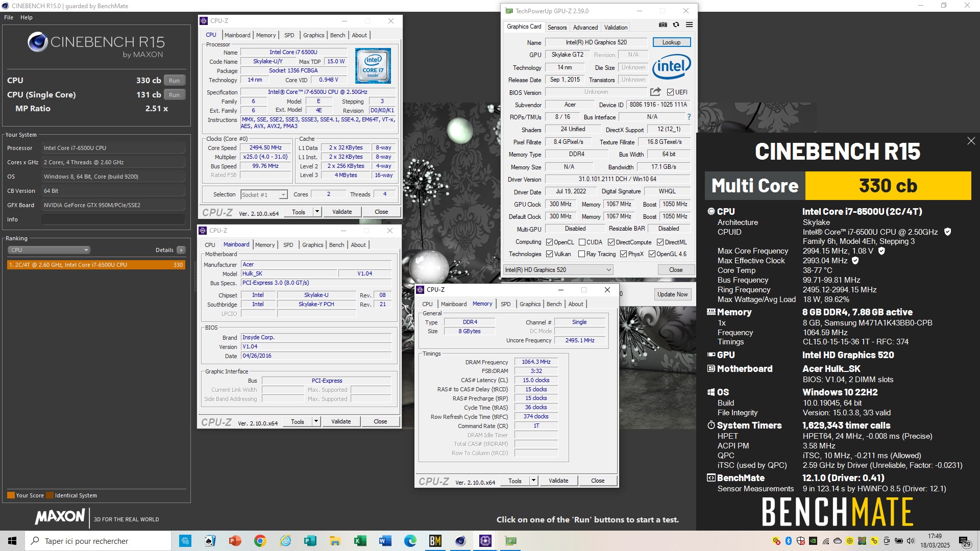Click the Bus Interface question mark
Image resolution: width=980 pixels, height=551 pixels.
(689, 117)
